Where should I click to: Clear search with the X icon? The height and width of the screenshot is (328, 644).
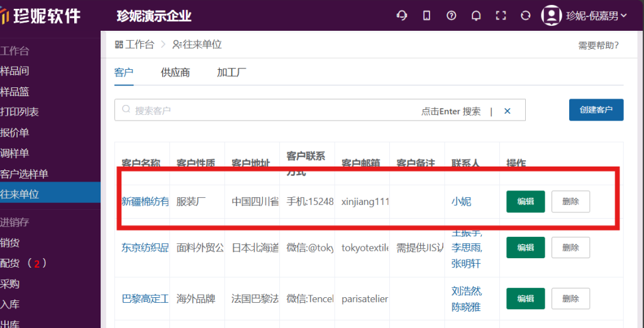pos(508,111)
